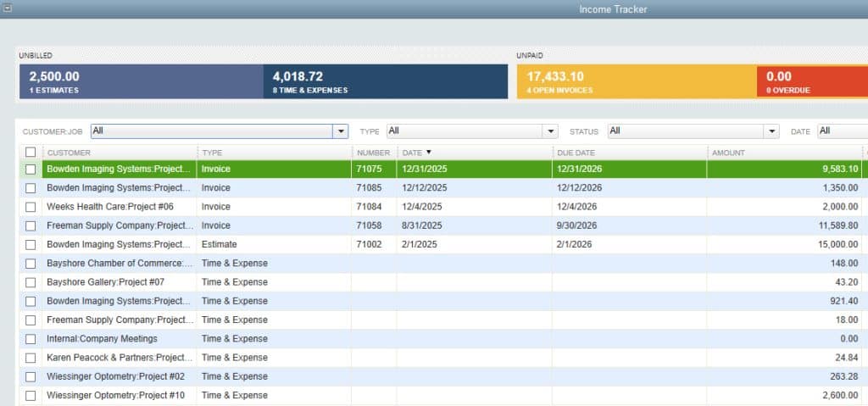Open the Date filter dropdown
868x406 pixels.
click(x=843, y=131)
